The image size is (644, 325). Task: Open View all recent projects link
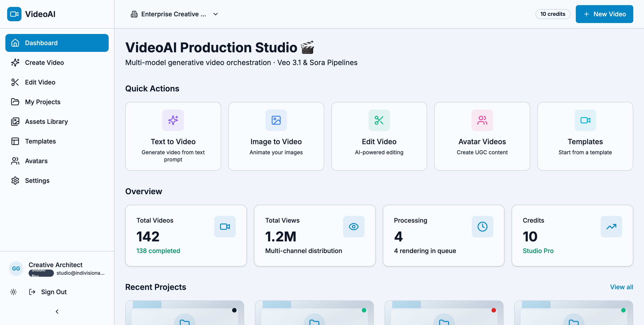[621, 287]
